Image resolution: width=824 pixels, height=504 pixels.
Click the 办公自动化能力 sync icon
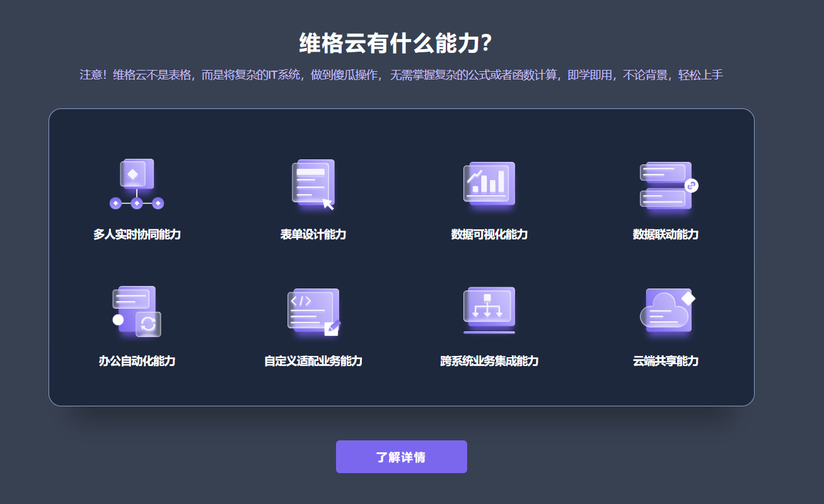click(x=137, y=311)
